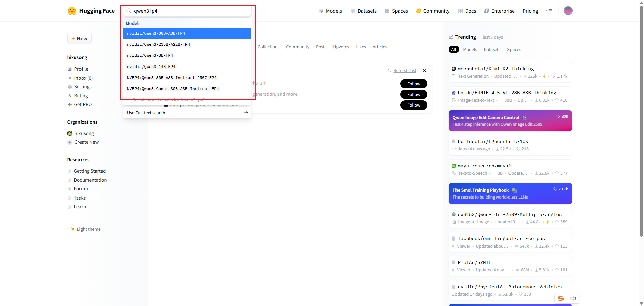Click the Get PRO sparkle icon

(70, 104)
